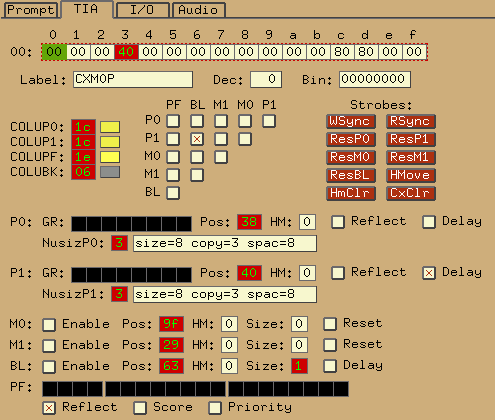495x420 pixels.
Task: Trigger the RSync strobe
Action: [411, 121]
